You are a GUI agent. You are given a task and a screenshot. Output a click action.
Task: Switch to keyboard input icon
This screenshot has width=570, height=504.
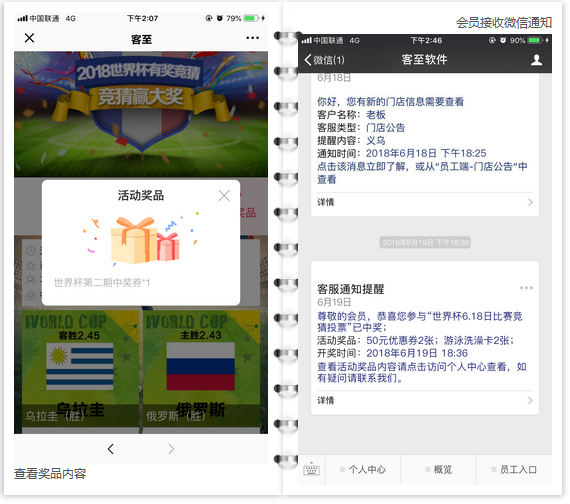point(312,469)
